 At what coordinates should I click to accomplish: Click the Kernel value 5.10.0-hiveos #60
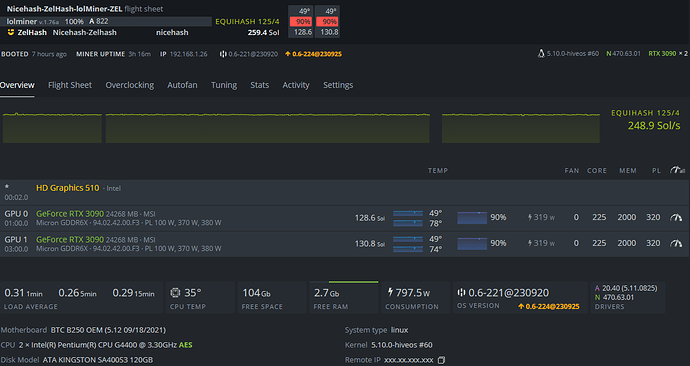(x=402, y=345)
